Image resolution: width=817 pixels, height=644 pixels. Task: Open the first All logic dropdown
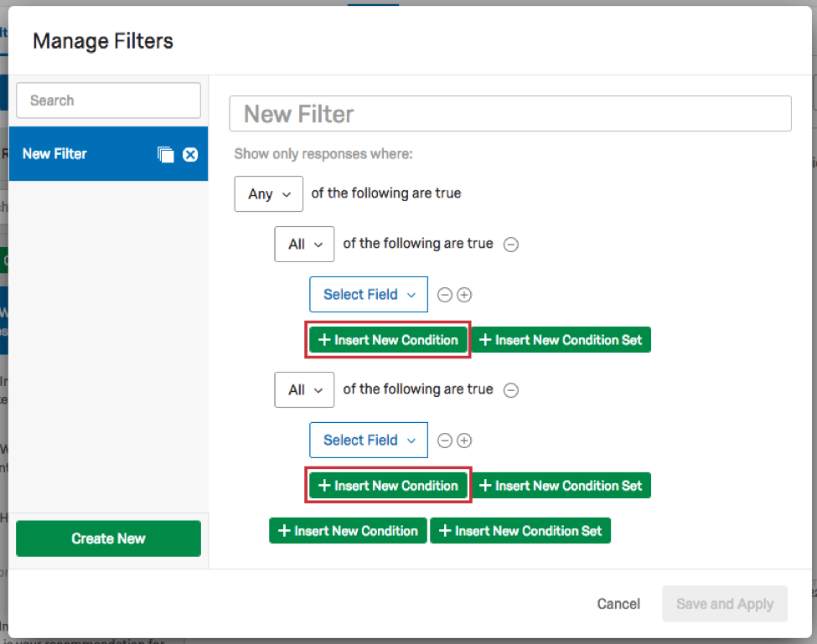point(303,244)
